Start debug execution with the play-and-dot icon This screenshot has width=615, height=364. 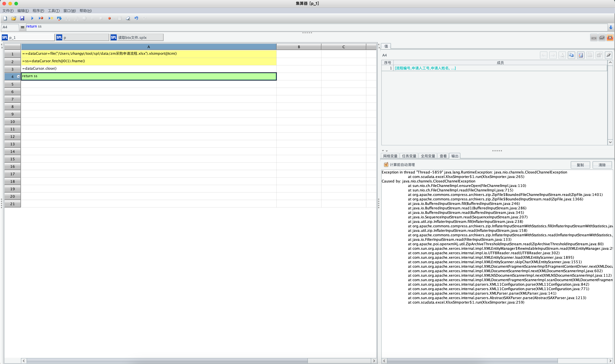click(41, 18)
